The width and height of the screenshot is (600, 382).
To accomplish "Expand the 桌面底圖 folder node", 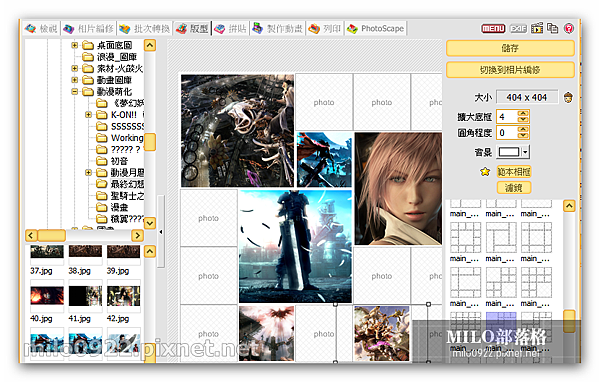I will (75, 46).
